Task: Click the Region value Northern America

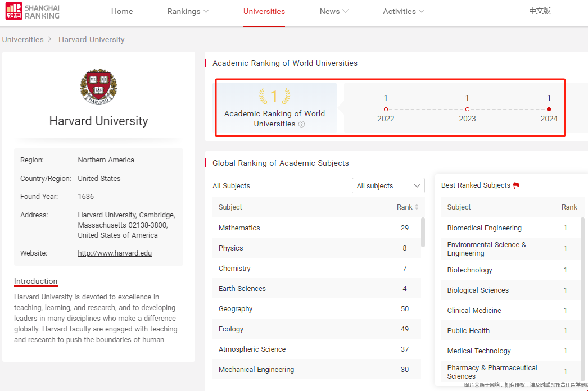Action: [x=106, y=160]
